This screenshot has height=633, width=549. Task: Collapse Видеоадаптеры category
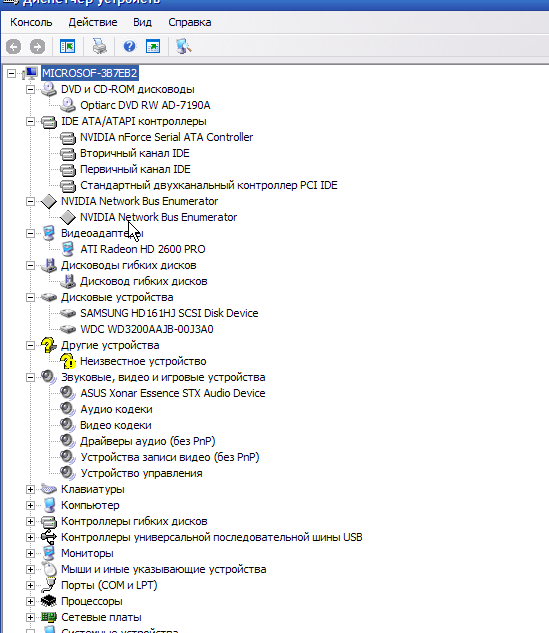[30, 233]
